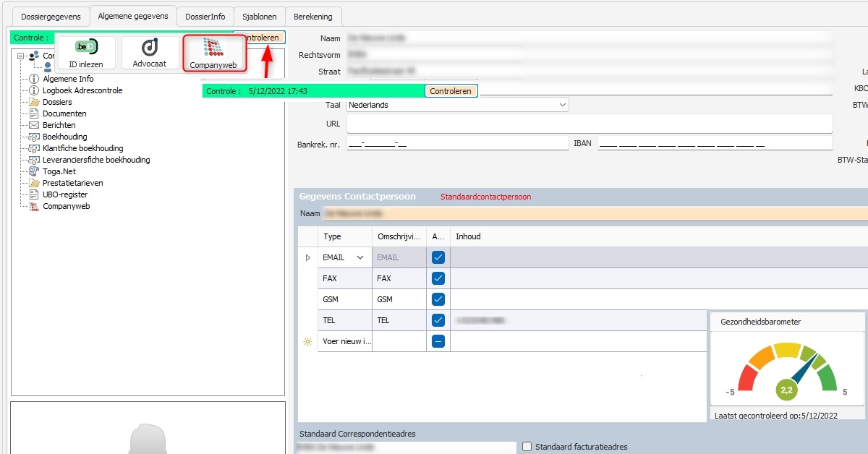Viewport: 868px width, 454px height.
Task: Open the Toga.Net tree node
Action: 59,171
